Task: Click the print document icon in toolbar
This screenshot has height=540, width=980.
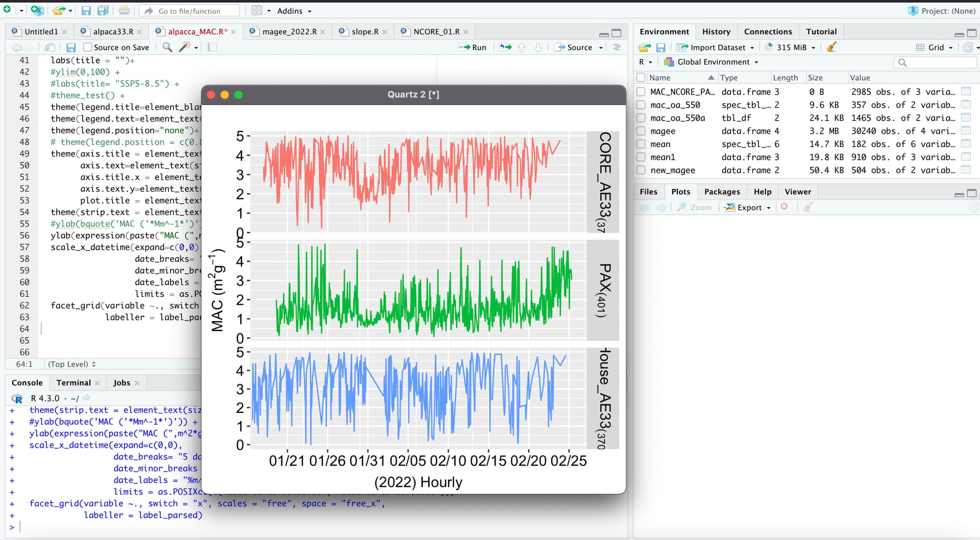Action: [x=124, y=11]
